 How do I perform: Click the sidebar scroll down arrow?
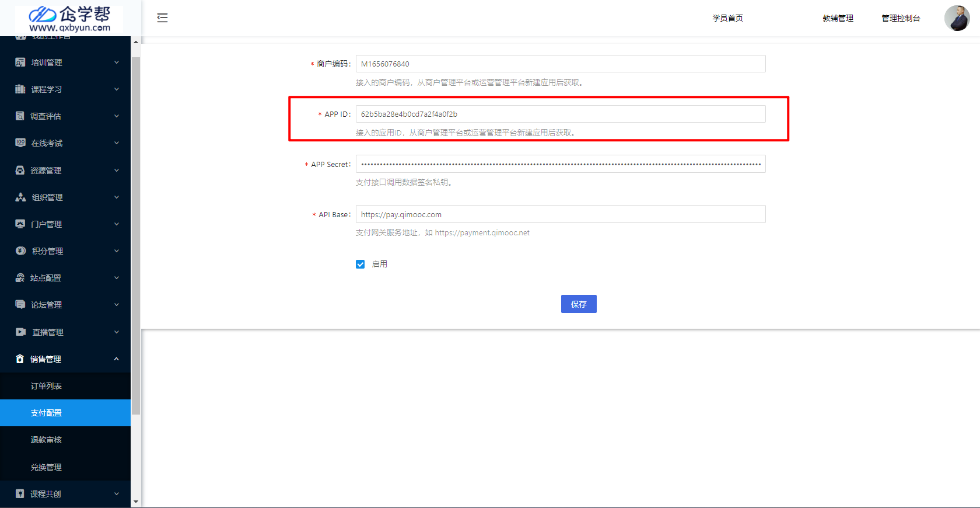coord(136,502)
